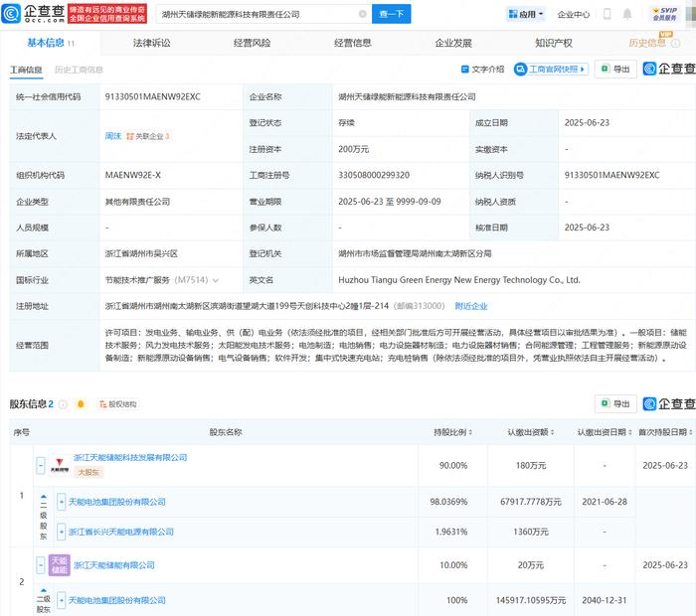Viewport: 696px width, 616px height.
Task: Open the SVIP member service badge
Action: click(x=665, y=14)
